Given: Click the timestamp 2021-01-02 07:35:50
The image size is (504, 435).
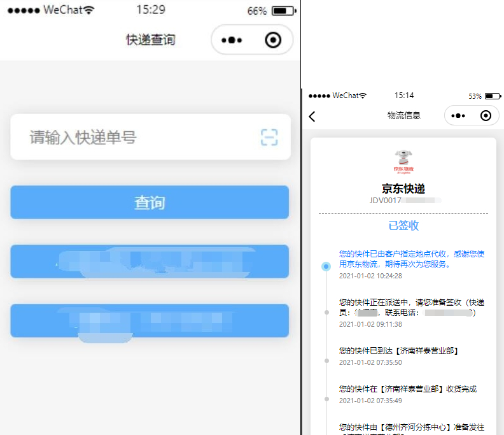Looking at the screenshot, I should (x=370, y=362).
